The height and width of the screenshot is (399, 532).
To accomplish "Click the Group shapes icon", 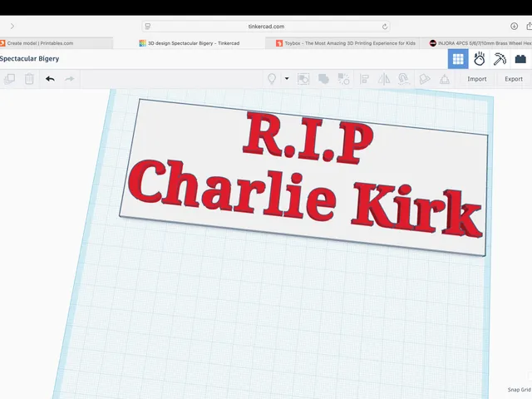I will point(323,79).
